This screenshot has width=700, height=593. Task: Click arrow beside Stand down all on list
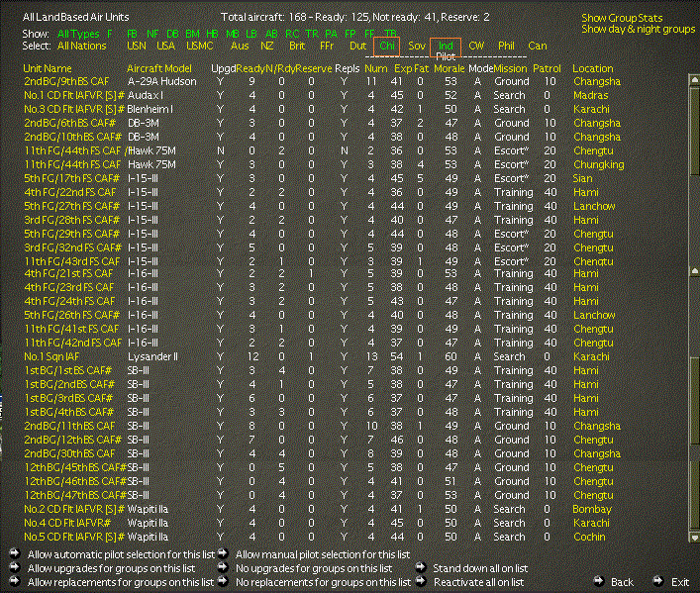pos(421,567)
